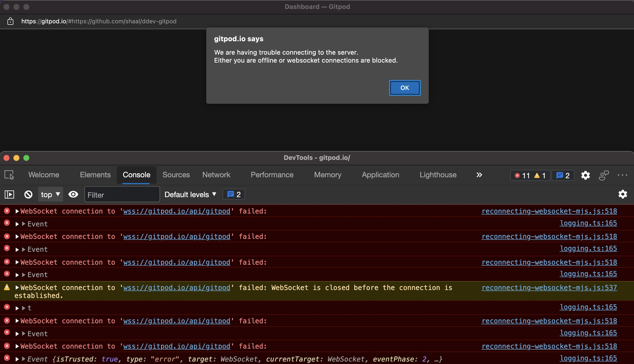Open the top frame context dropdown
The image size is (634, 364).
(x=50, y=194)
